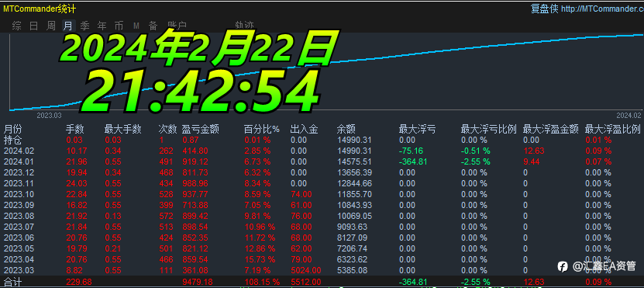Image resolution: width=644 pixels, height=288 pixels.
Task: Click the total deposit value 5512.00
Action: (305, 282)
